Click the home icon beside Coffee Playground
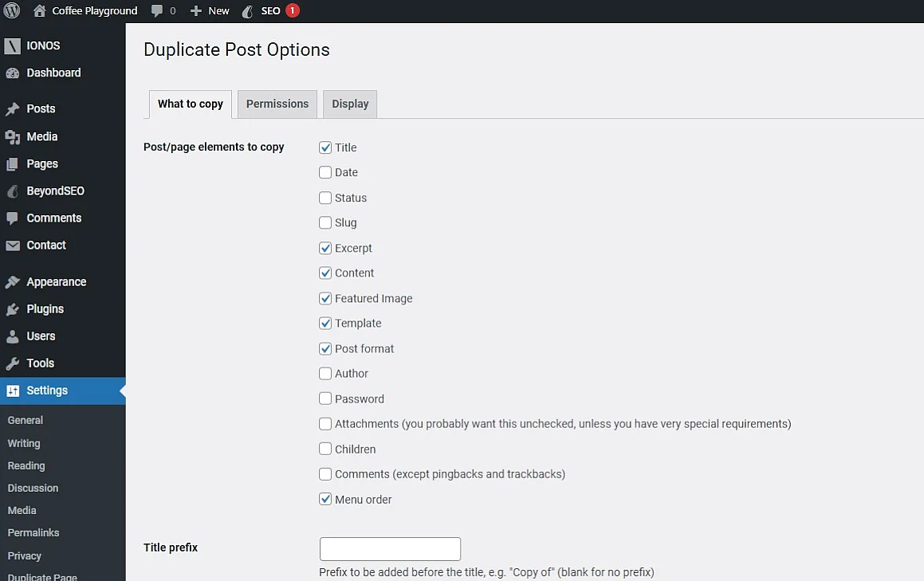The height and width of the screenshot is (581, 924). click(40, 10)
